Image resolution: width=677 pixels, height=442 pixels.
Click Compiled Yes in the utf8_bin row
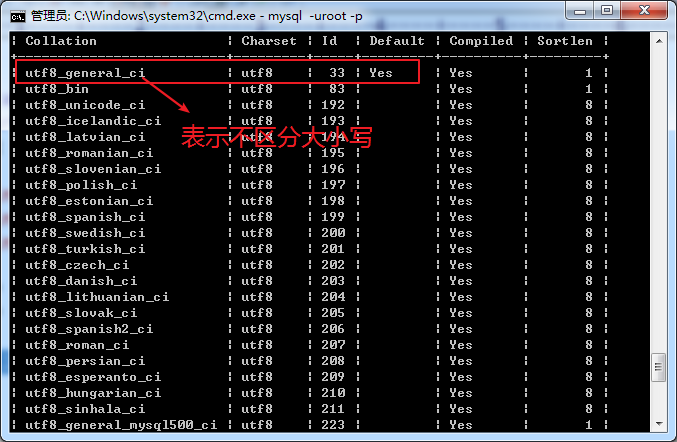(x=461, y=89)
